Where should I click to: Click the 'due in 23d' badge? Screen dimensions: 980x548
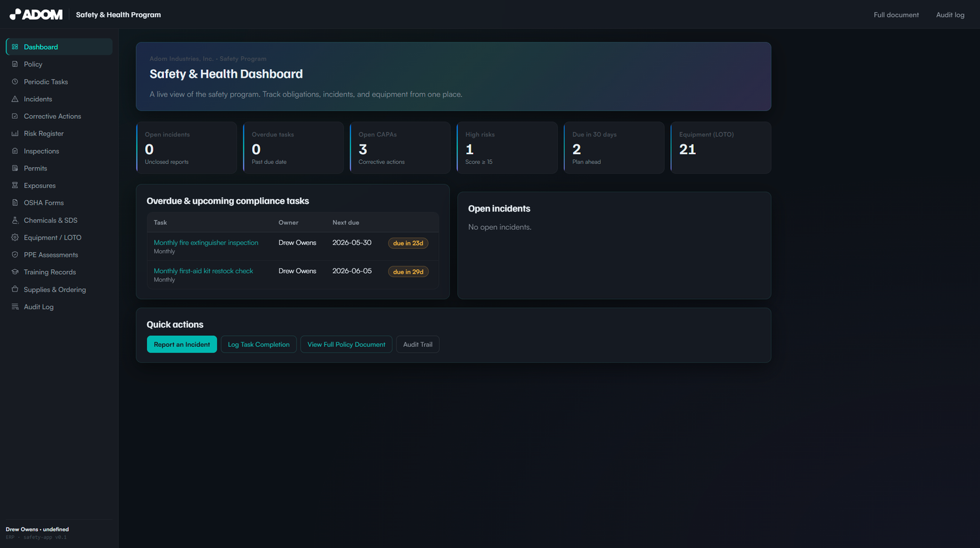pyautogui.click(x=408, y=243)
